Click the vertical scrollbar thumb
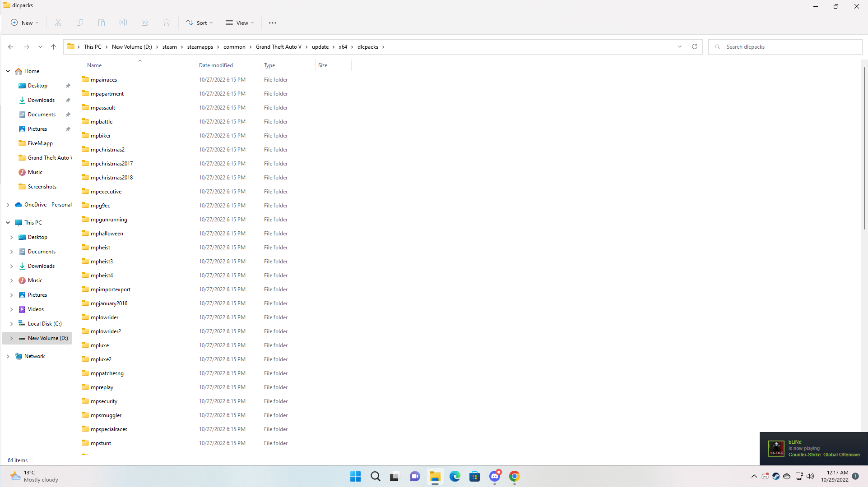868x487 pixels. [x=864, y=149]
